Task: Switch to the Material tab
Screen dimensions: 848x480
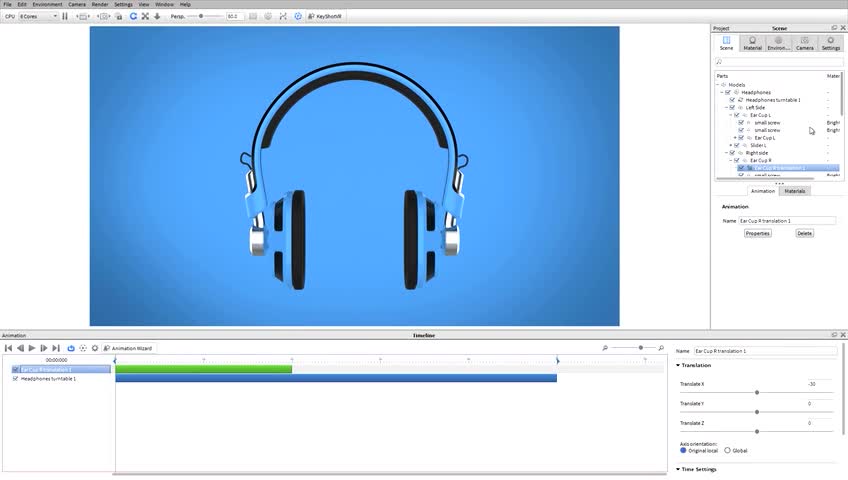Action: [x=752, y=43]
